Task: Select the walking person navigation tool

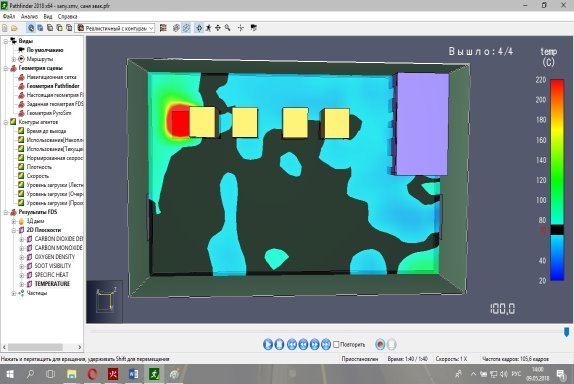Action: pos(208,28)
